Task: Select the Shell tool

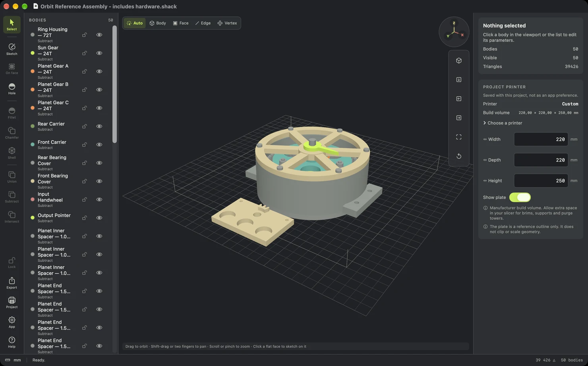Action: (x=12, y=153)
